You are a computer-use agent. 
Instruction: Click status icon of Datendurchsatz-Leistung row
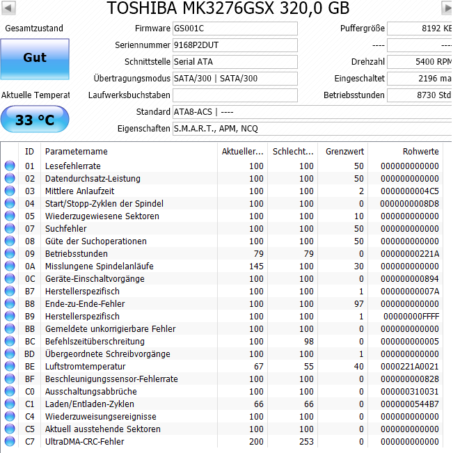10,178
